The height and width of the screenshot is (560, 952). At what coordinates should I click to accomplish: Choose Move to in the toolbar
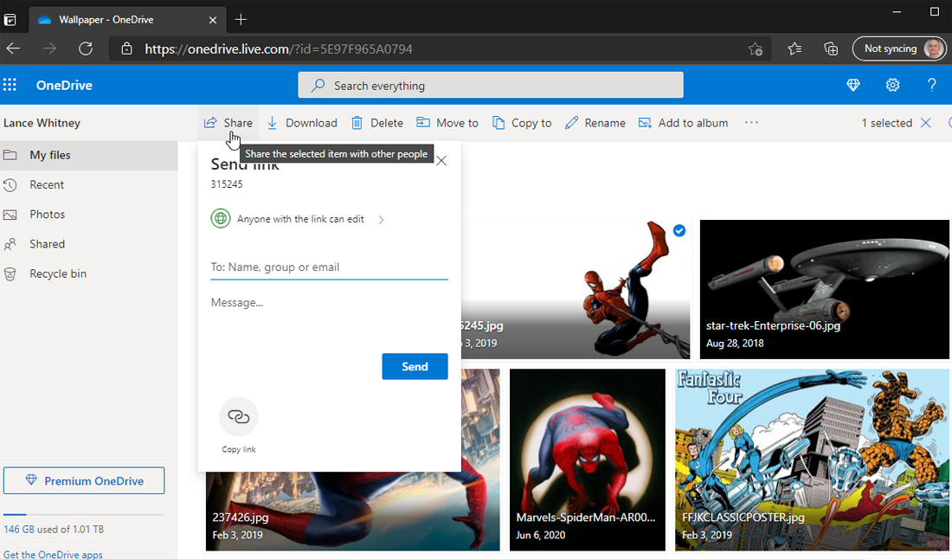[447, 123]
